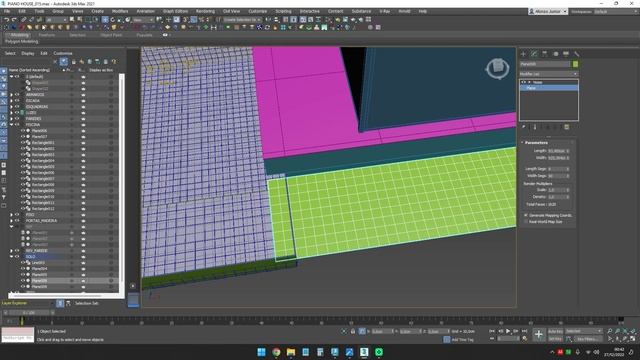640x360 pixels.
Task: Open the Utilities tab of command panel
Action: [576, 54]
